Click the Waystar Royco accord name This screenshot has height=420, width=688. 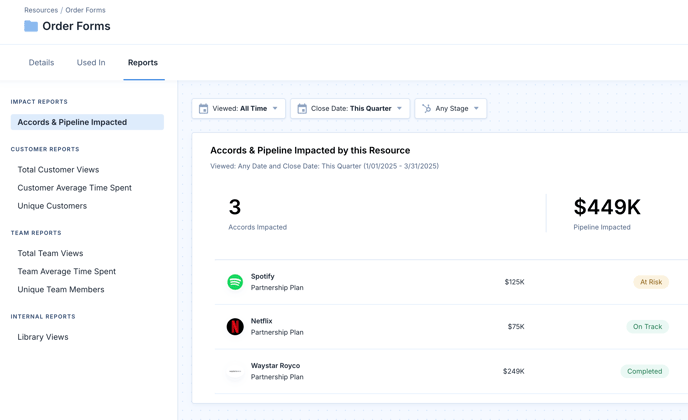pos(275,366)
